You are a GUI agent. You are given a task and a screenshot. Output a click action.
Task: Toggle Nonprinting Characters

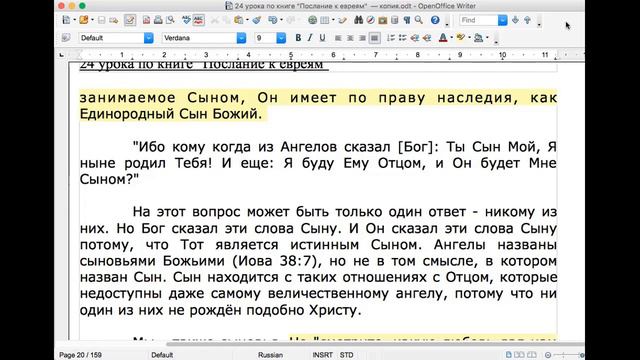(407, 20)
